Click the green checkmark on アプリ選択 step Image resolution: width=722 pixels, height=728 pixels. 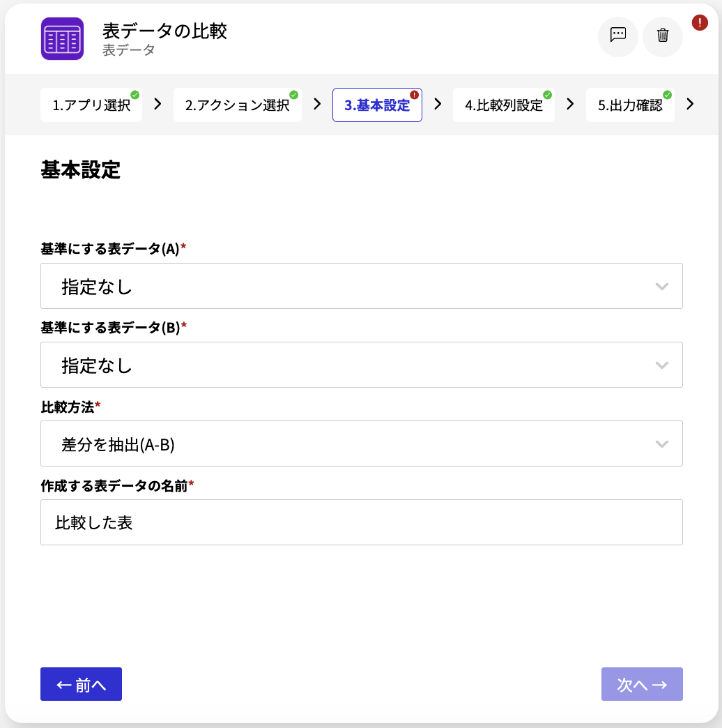pyautogui.click(x=135, y=95)
